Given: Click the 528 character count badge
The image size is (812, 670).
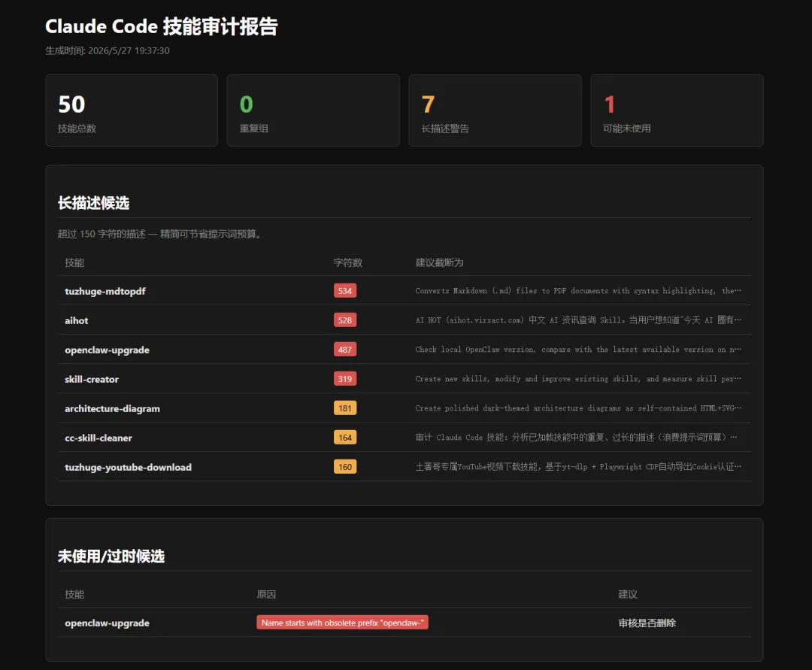Looking at the screenshot, I should coord(345,320).
